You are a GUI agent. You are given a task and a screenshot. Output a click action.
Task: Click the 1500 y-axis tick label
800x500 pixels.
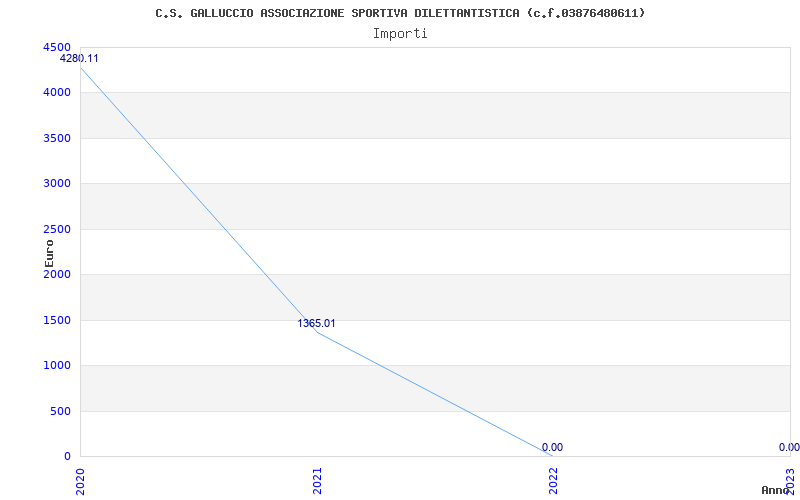[56, 320]
